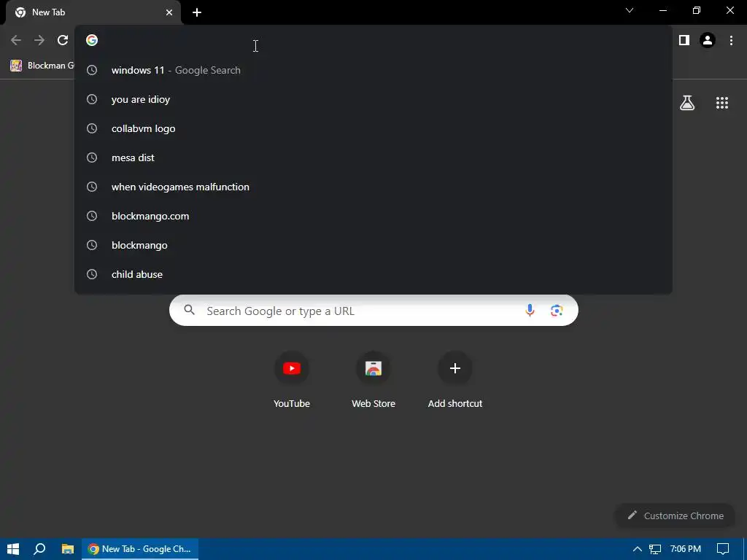
Task: Open the YouTube shortcut
Action: point(292,381)
